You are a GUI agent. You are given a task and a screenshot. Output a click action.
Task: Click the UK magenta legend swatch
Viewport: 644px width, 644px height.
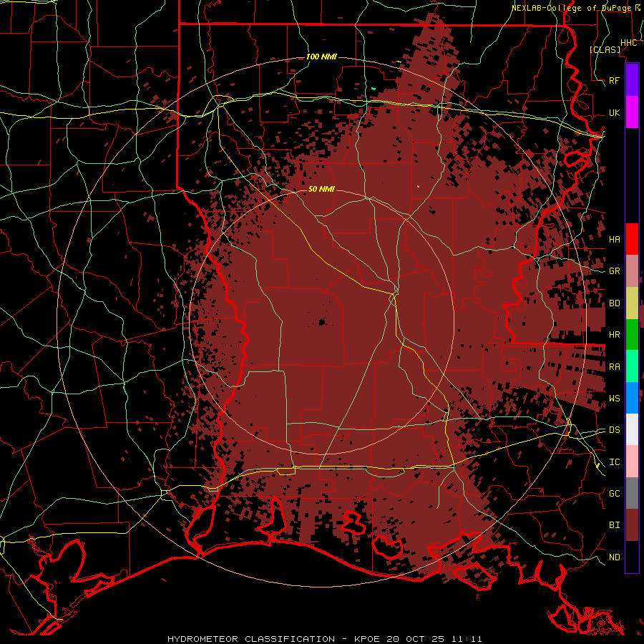[632, 112]
